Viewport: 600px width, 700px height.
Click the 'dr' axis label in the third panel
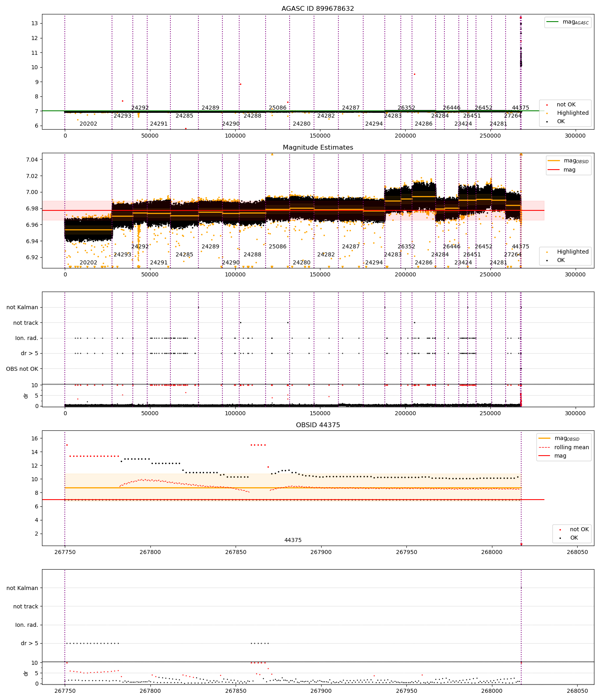click(x=26, y=396)
